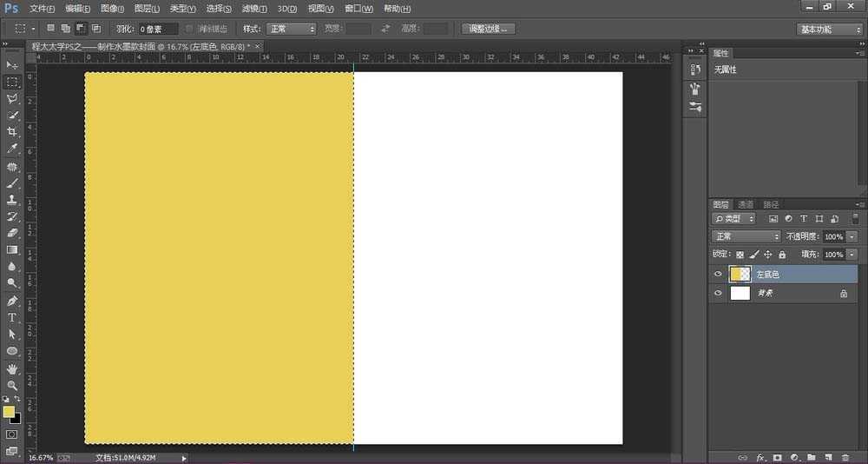Select the Eraser tool

click(x=12, y=233)
